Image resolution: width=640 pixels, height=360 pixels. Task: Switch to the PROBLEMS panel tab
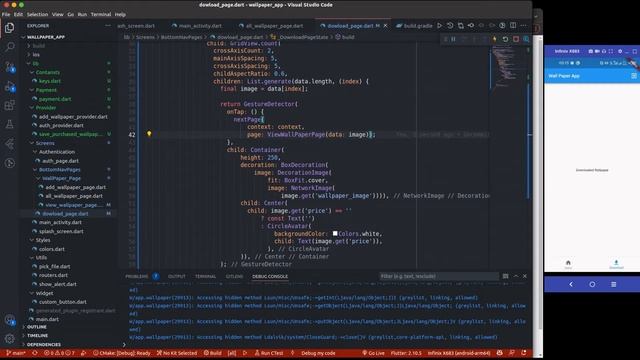click(x=137, y=276)
